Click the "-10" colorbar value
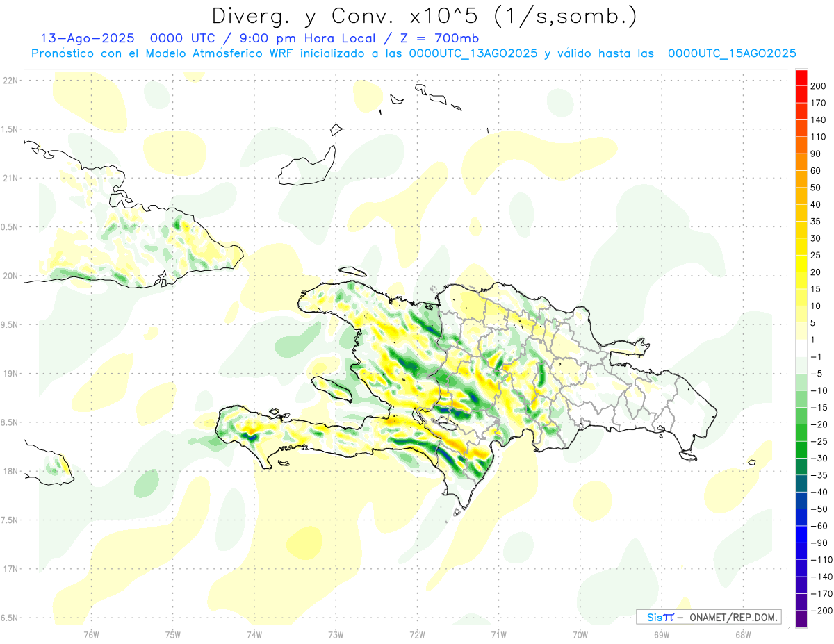The image size is (834, 644). [820, 390]
